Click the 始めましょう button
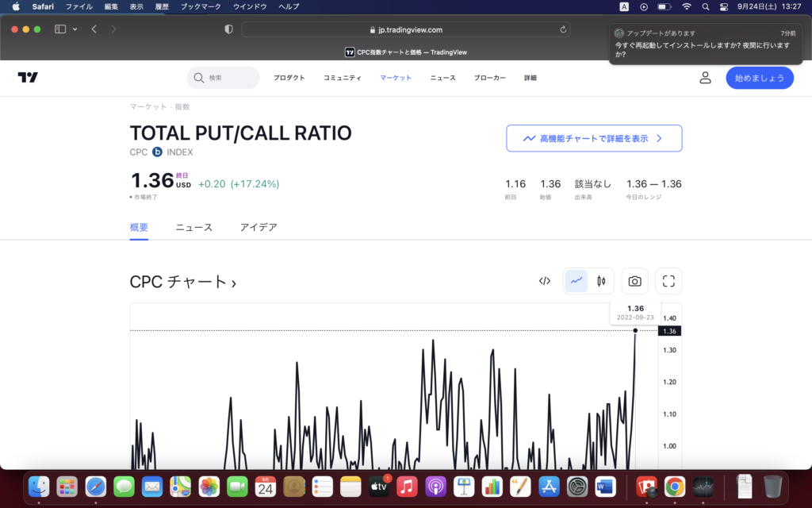 759,78
